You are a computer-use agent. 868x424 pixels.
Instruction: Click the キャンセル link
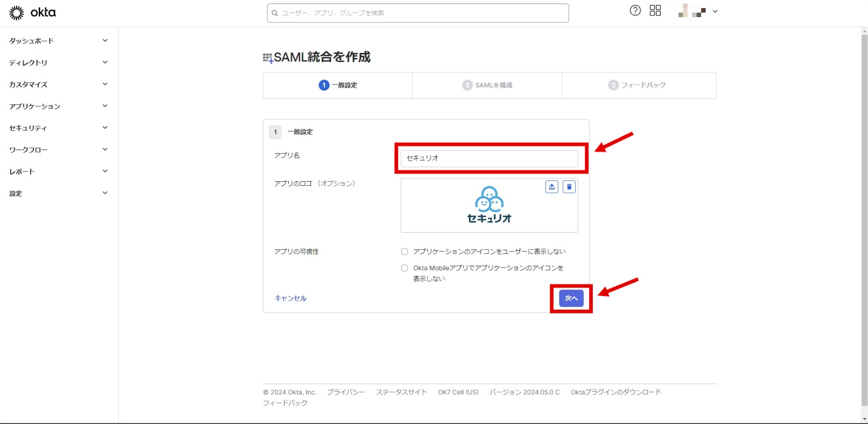pos(290,298)
